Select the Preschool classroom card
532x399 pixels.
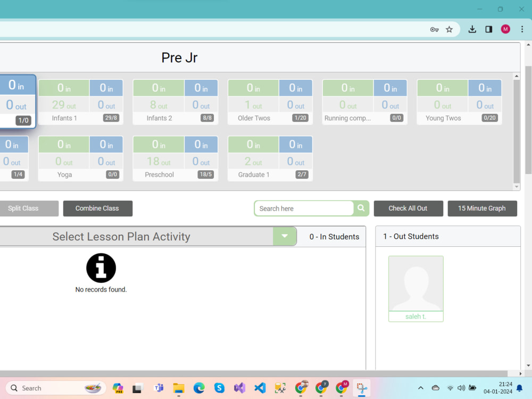pos(176,159)
